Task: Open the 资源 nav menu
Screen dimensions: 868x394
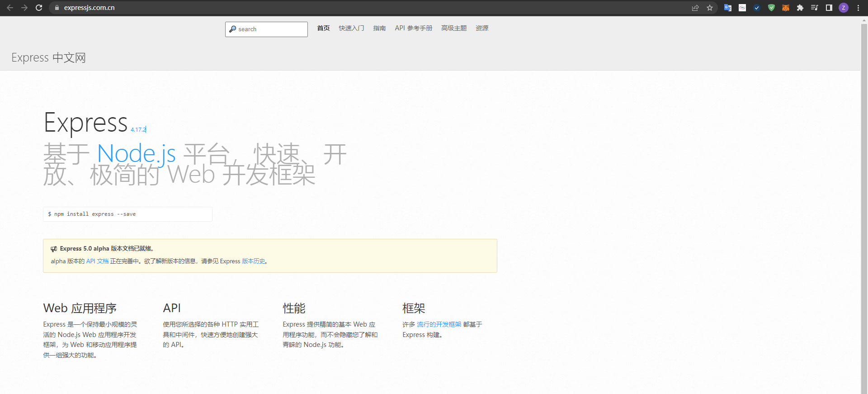Action: pos(482,28)
